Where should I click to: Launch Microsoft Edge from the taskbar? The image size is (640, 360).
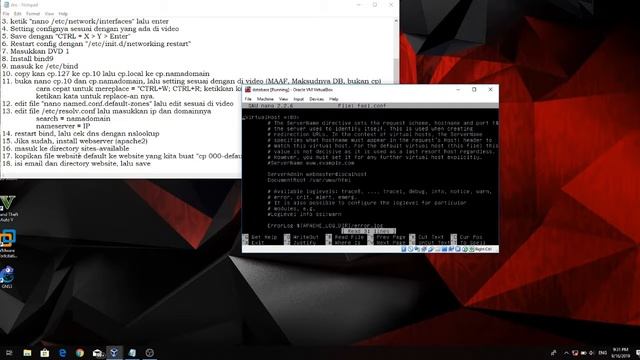pos(62,353)
